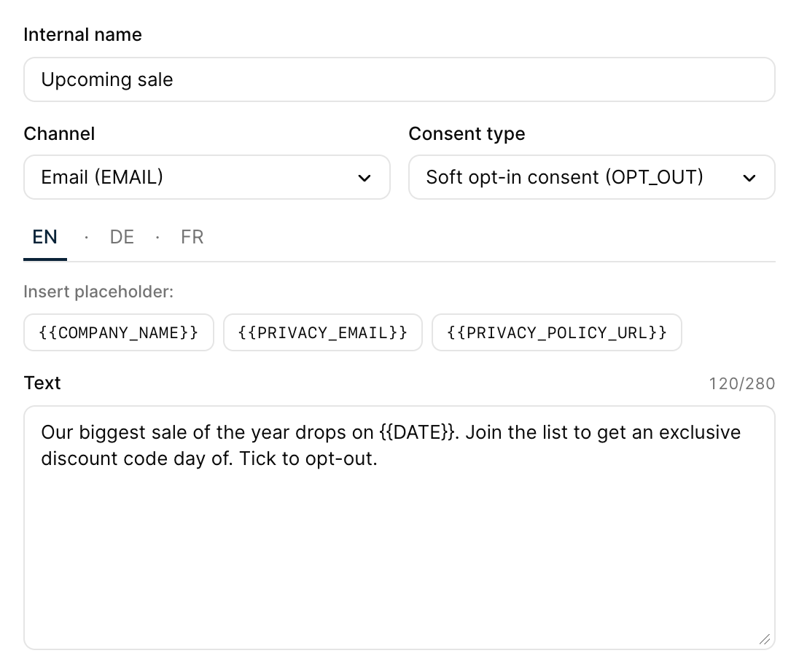
Task: Click the 'Channel' label
Action: coord(59,134)
